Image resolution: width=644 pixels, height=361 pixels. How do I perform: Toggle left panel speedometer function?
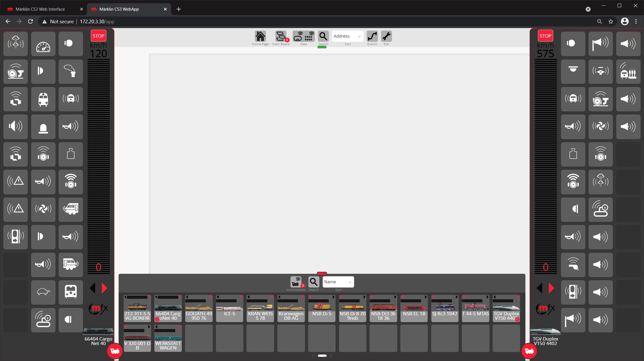pyautogui.click(x=43, y=44)
